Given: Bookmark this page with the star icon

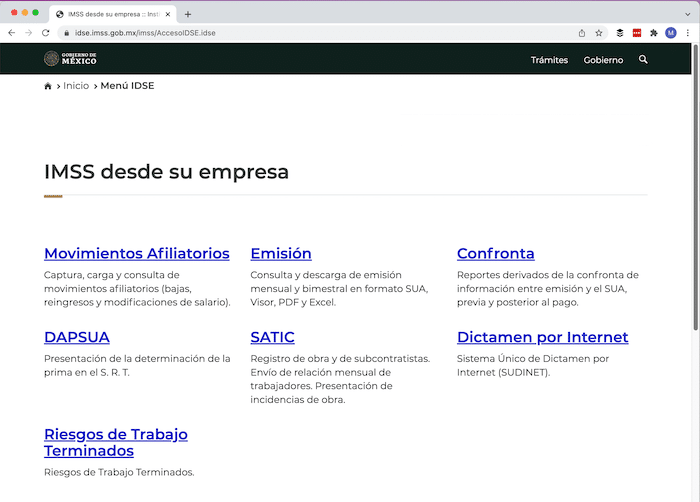Looking at the screenshot, I should [599, 33].
